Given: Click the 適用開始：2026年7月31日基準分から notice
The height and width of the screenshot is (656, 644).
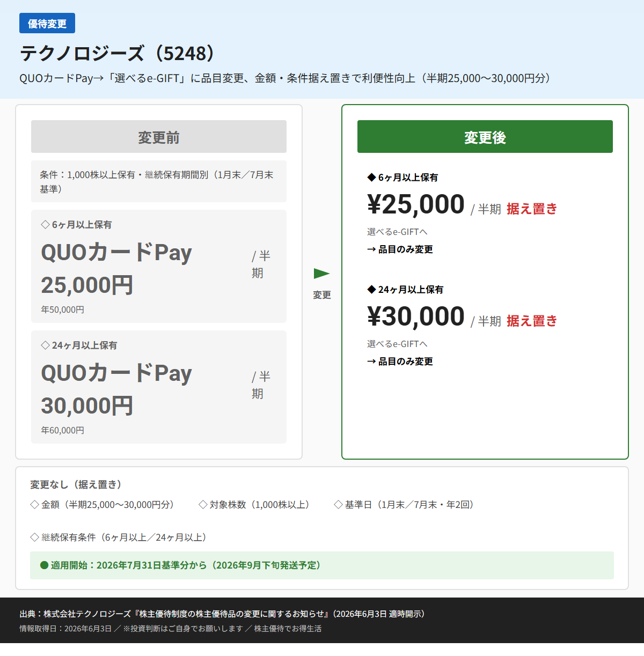Looking at the screenshot, I should pyautogui.click(x=322, y=565).
